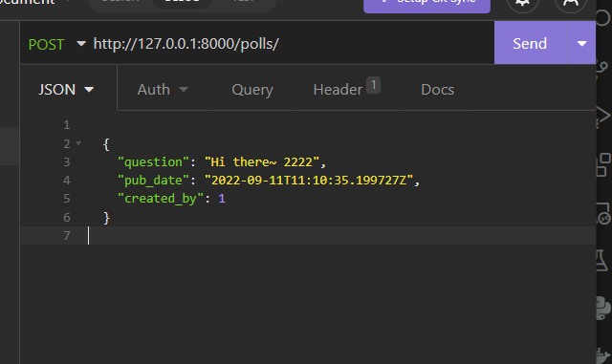Open the JSON body type dropdown
Image resolution: width=612 pixels, height=364 pixels.
[x=66, y=90]
